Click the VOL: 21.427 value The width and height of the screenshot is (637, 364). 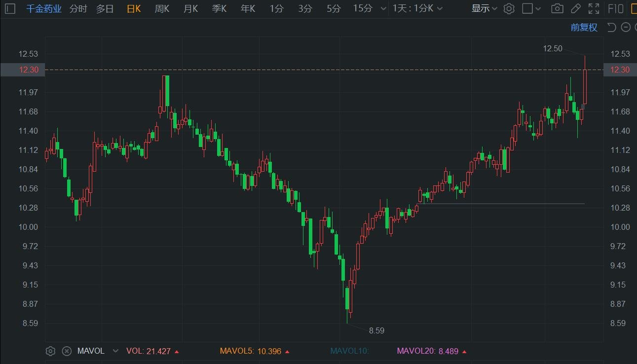click(149, 351)
